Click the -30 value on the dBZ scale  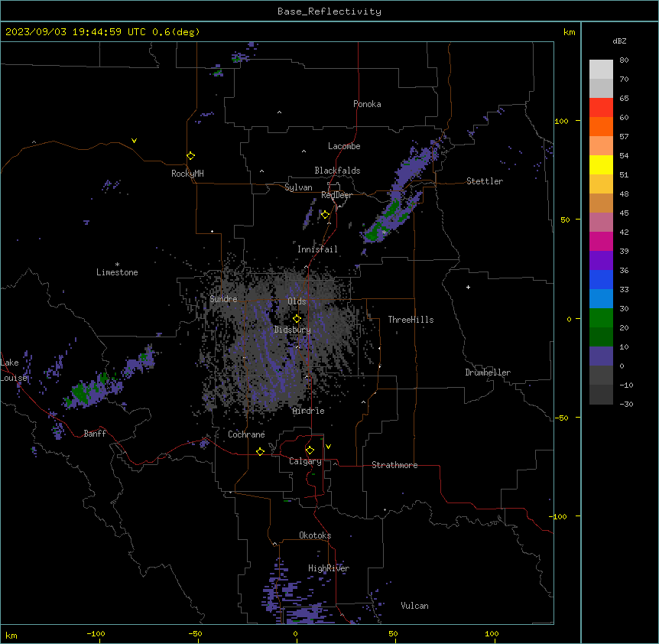tap(626, 404)
